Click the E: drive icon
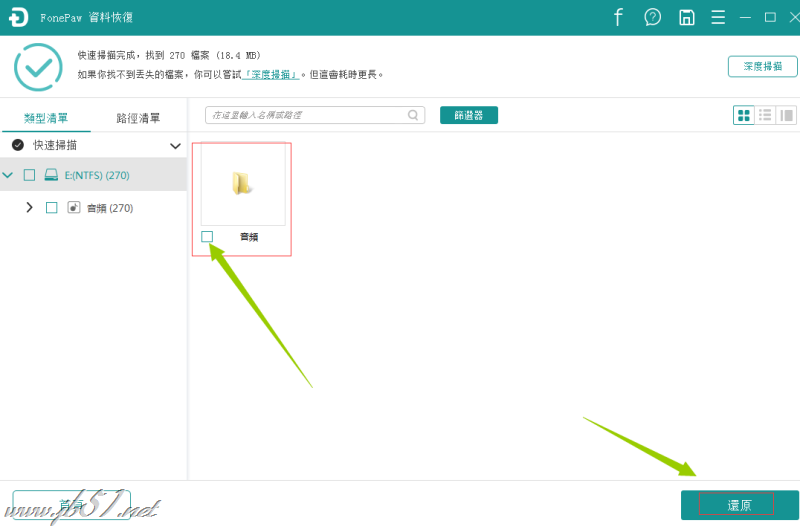Screen dimensions: 800x529 click(x=51, y=175)
